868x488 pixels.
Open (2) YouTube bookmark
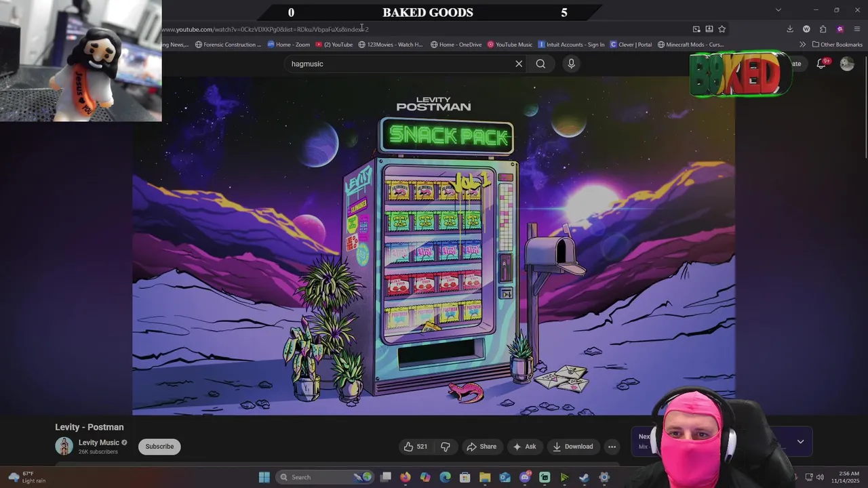pos(334,45)
